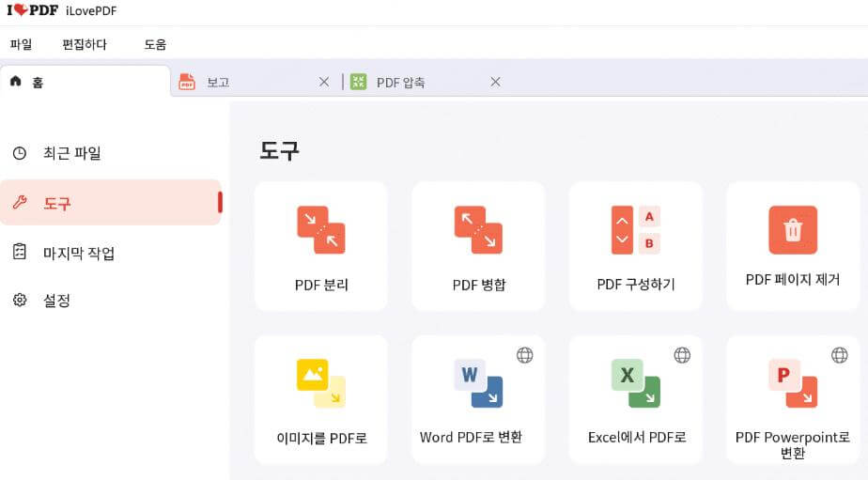Viewport: 868px width, 480px height.
Task: Click the home icon in 홈 tab
Action: click(x=15, y=81)
